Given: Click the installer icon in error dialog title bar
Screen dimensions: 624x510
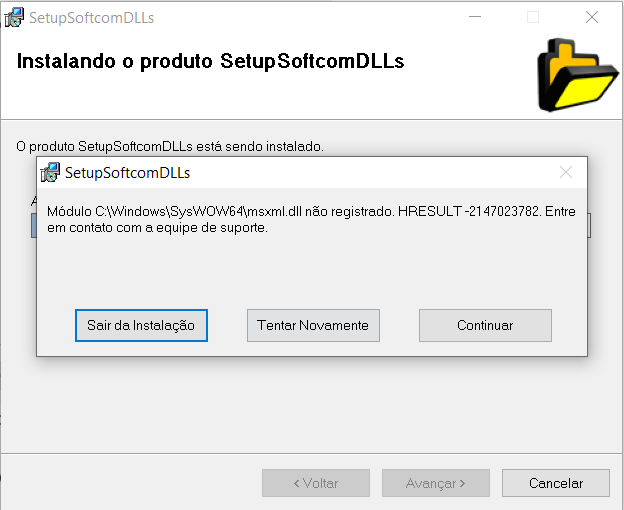Looking at the screenshot, I should pyautogui.click(x=50, y=172).
